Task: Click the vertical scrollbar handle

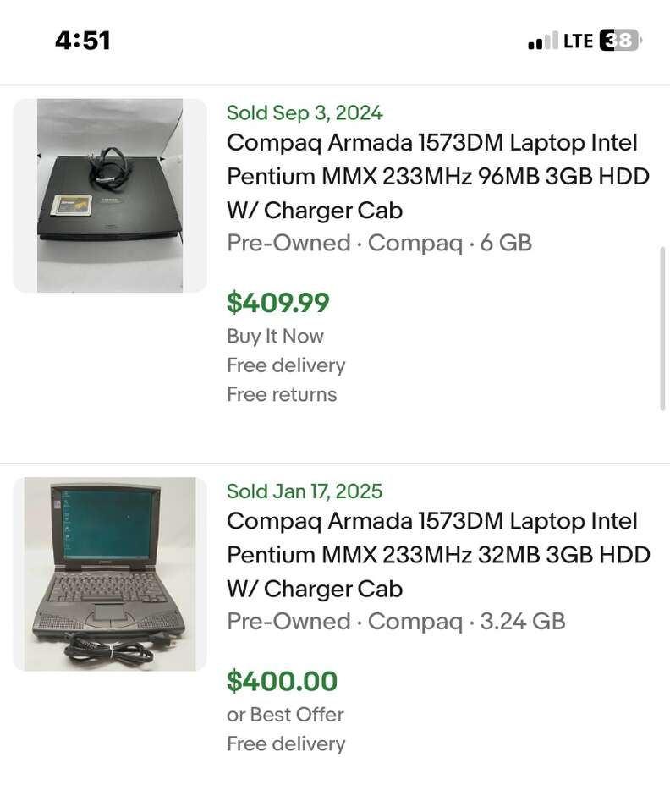Action: 662,329
